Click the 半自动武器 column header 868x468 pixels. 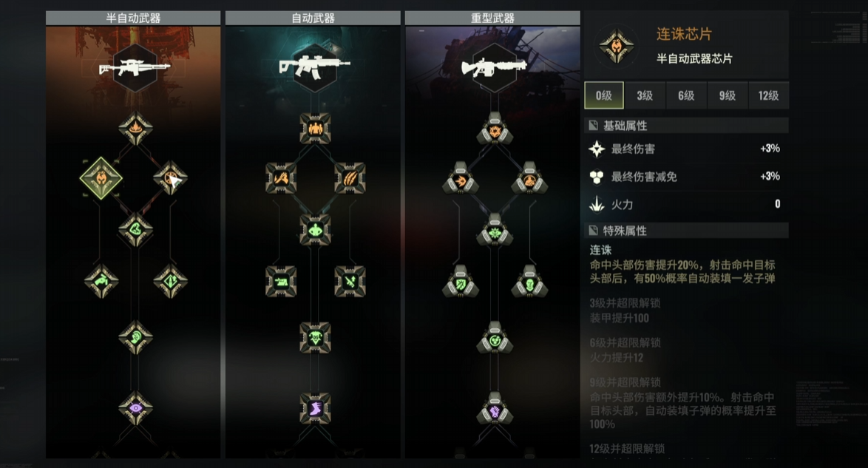click(133, 18)
